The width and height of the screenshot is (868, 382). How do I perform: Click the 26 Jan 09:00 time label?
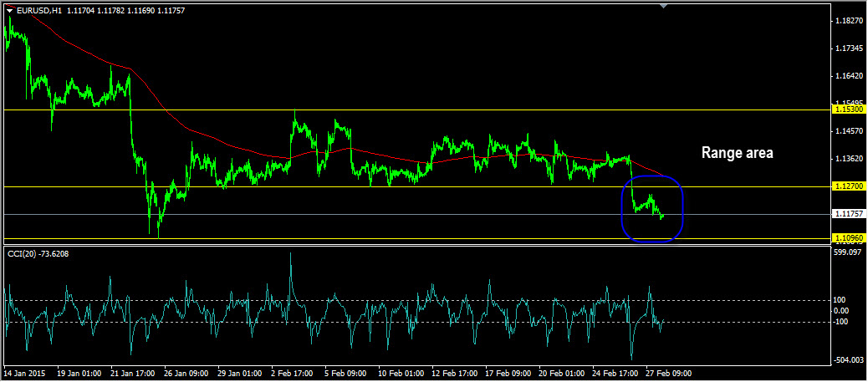186,373
